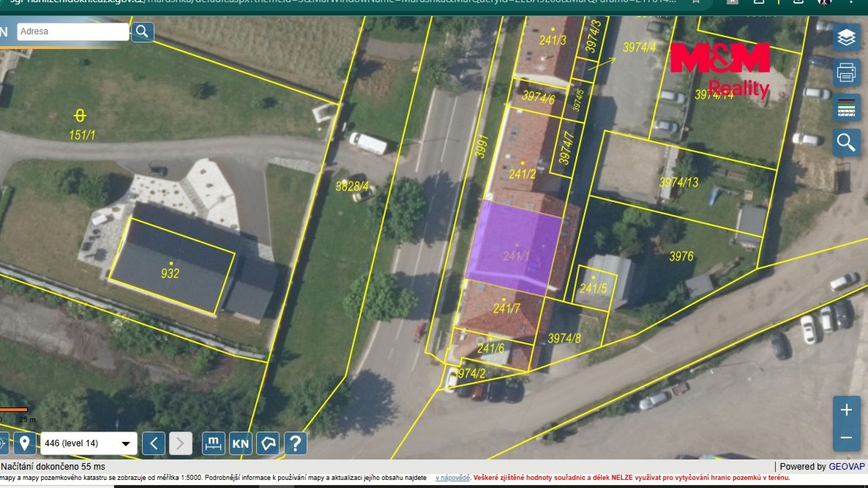Open the map layers panel
868x488 pixels.
(847, 37)
